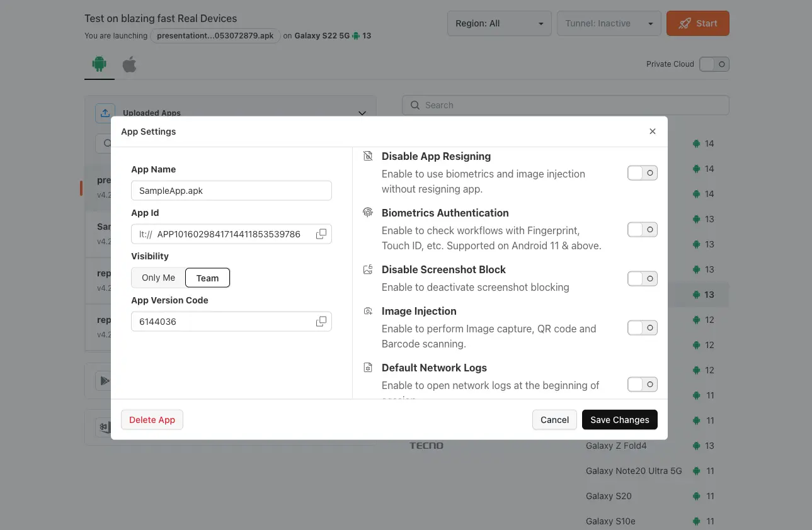Viewport: 812px width, 530px height.
Task: Click the upload app icon
Action: pyautogui.click(x=105, y=113)
